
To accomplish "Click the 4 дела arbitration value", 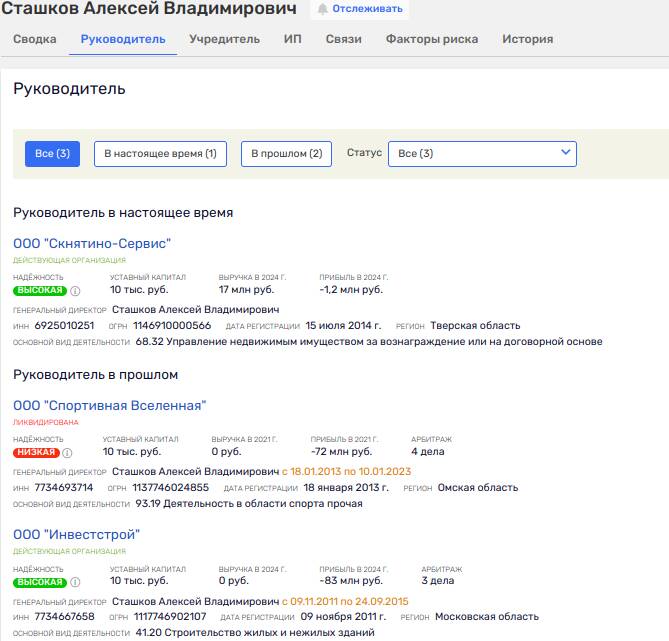I will point(428,452).
